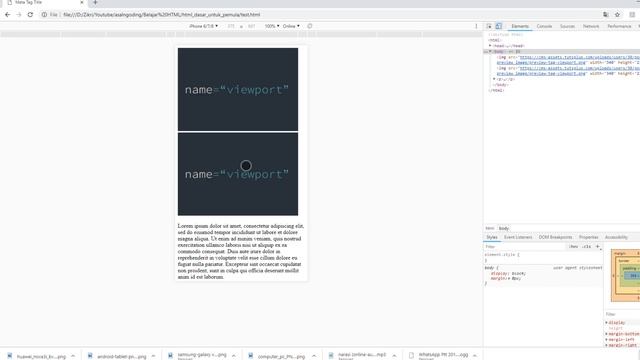640x360 pixels.
Task: Open a new tab with plus button
Action: pos(95,2)
